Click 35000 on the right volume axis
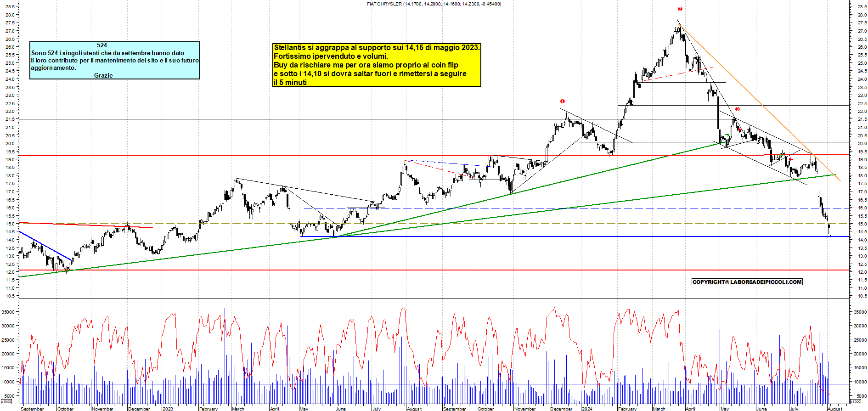 point(860,312)
